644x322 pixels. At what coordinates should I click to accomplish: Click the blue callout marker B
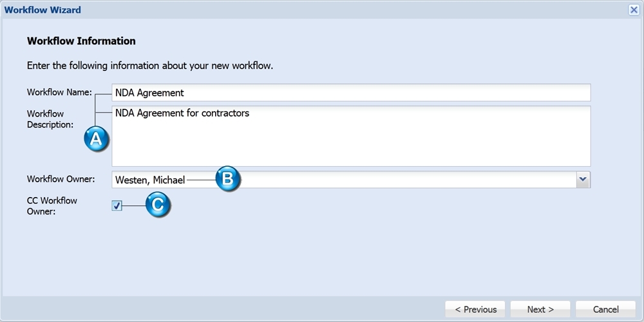[228, 178]
